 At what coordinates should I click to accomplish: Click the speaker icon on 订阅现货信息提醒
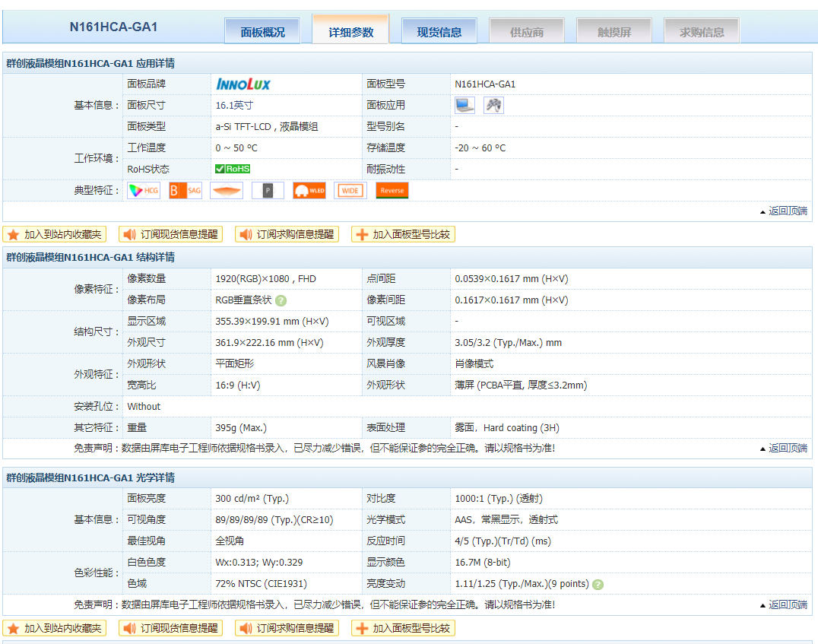coord(129,234)
